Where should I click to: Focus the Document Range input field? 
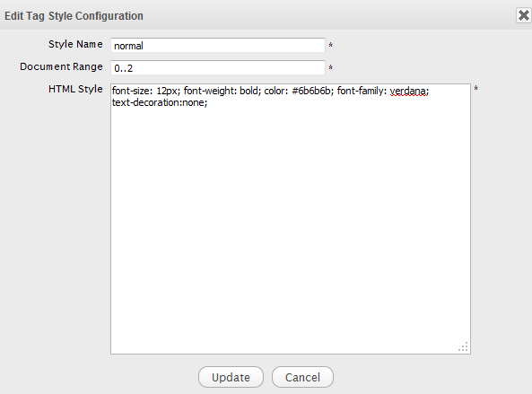(x=218, y=67)
